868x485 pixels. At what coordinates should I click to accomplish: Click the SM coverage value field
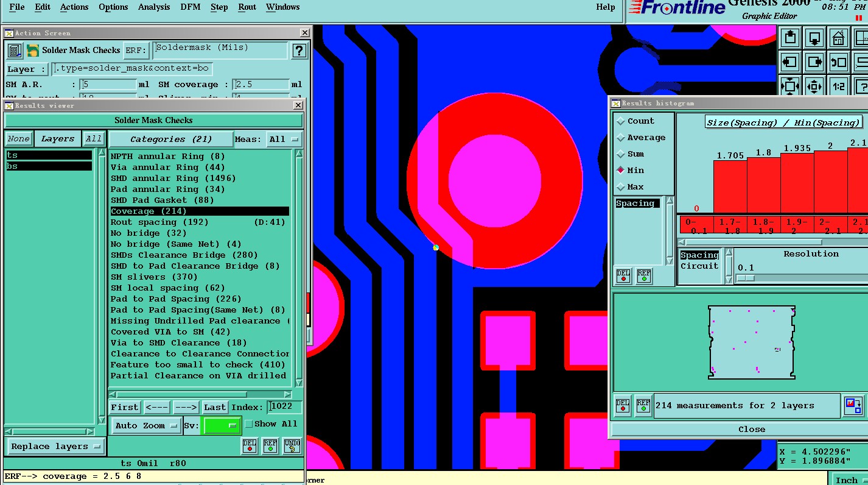(261, 85)
